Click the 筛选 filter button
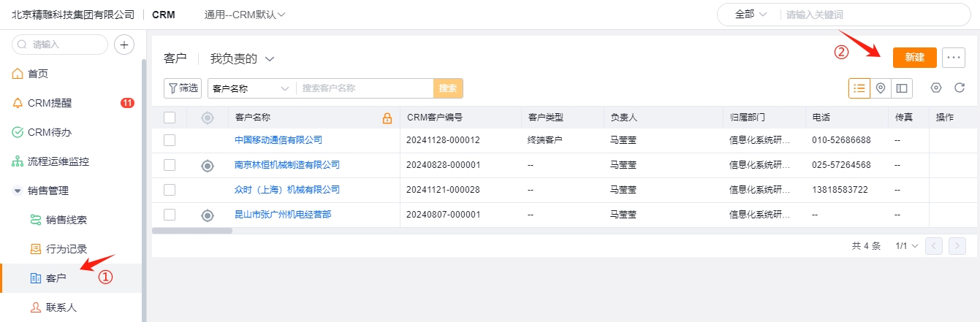Image resolution: width=980 pixels, height=322 pixels. 183,88
